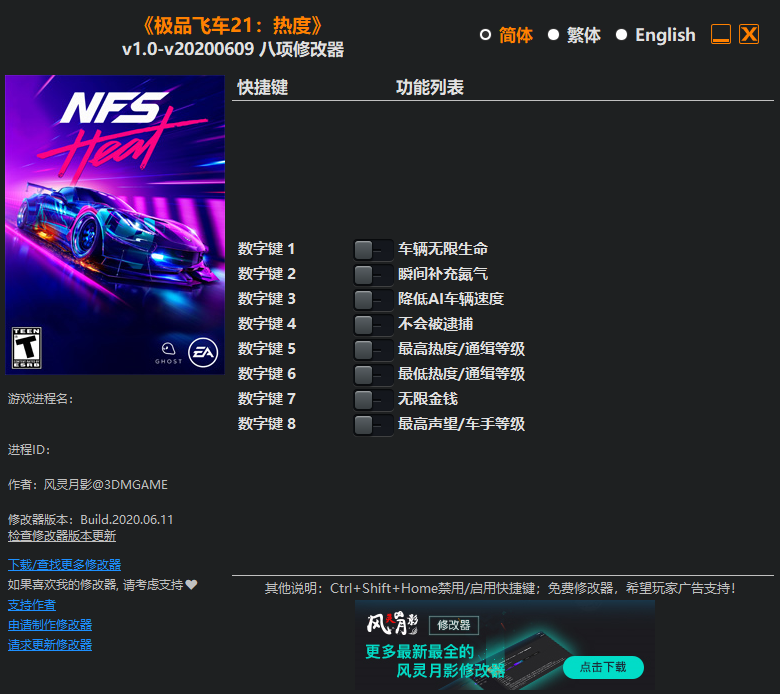Click 快捷键 column header
780x694 pixels.
[x=263, y=88]
